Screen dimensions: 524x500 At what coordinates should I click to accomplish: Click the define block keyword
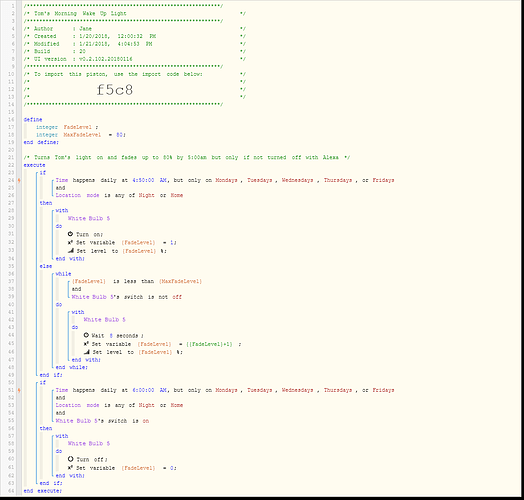pos(33,120)
